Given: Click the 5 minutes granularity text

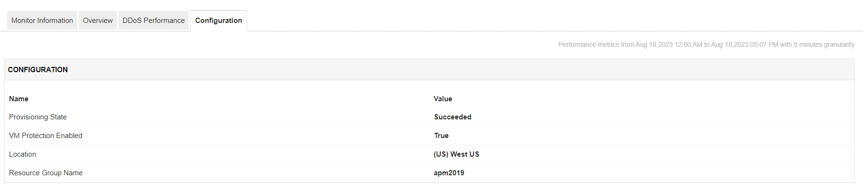Looking at the screenshot, I should point(824,44).
